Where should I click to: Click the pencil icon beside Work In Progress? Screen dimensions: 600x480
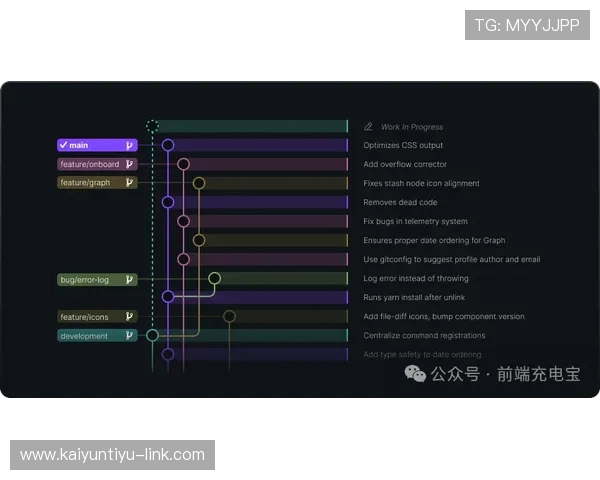(368, 127)
